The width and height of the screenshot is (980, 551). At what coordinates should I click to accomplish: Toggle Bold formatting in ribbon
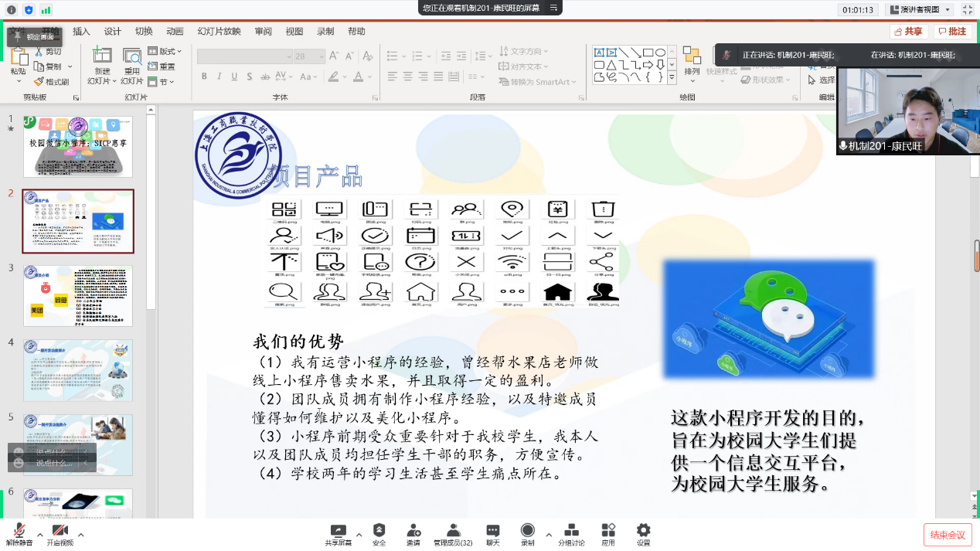204,77
